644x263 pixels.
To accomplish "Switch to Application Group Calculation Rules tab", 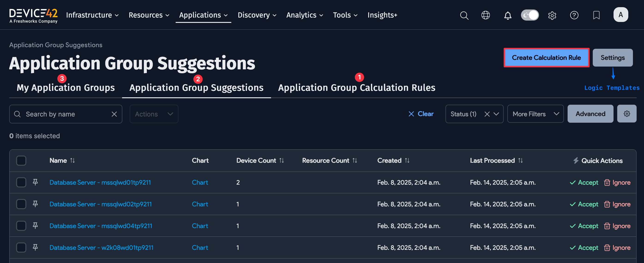I will click(x=356, y=88).
